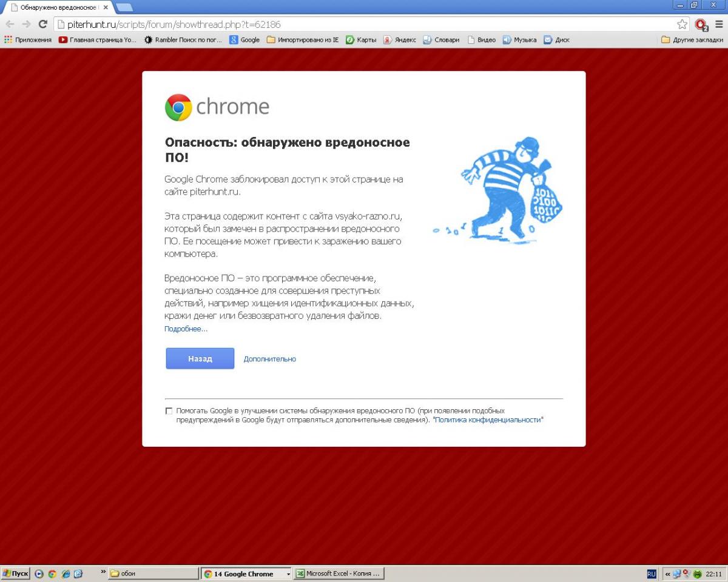Screen dimensions: 728x582
Task: Open the YouTube bookmark Главная страница
Action: (98, 40)
